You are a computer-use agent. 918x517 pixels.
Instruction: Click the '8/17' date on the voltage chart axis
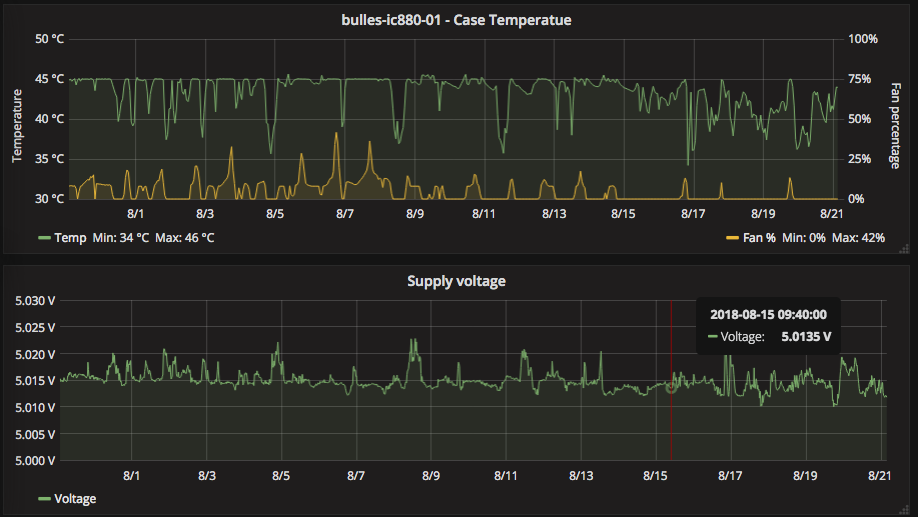pyautogui.click(x=730, y=475)
